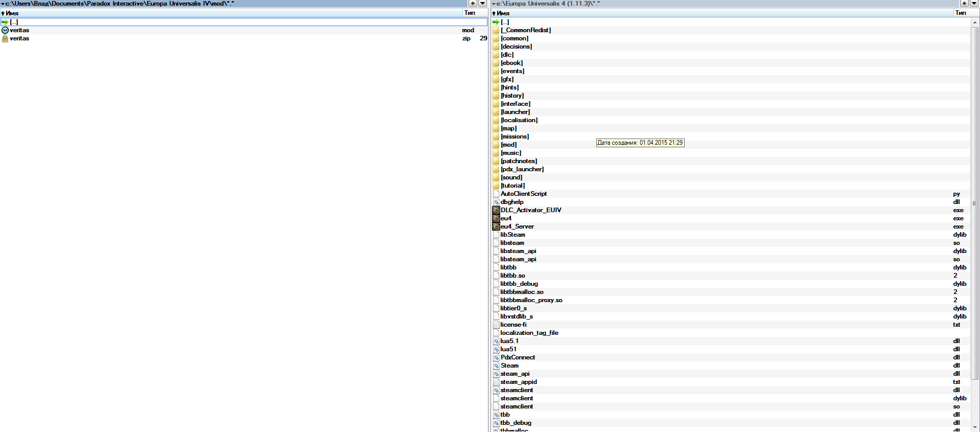Viewport: 980px width, 432px height.
Task: Select the libtbb_debug file name
Action: [x=519, y=284]
